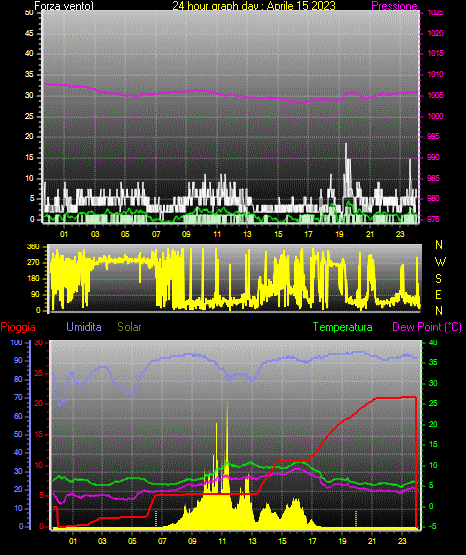Click the '-5' temperature axis value
This screenshot has width=466, height=555.
[433, 527]
